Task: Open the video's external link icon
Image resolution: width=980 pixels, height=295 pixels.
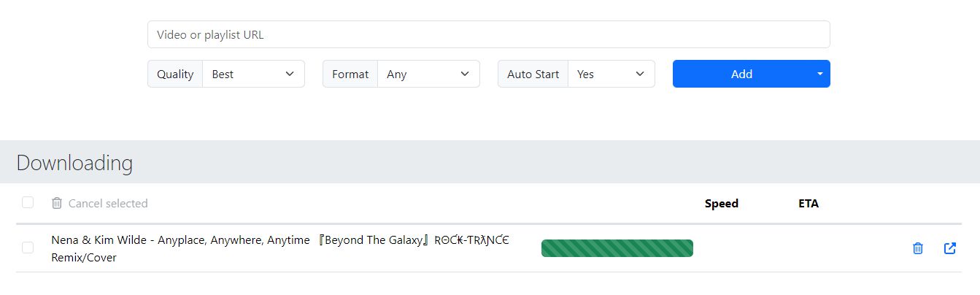Action: tap(949, 248)
